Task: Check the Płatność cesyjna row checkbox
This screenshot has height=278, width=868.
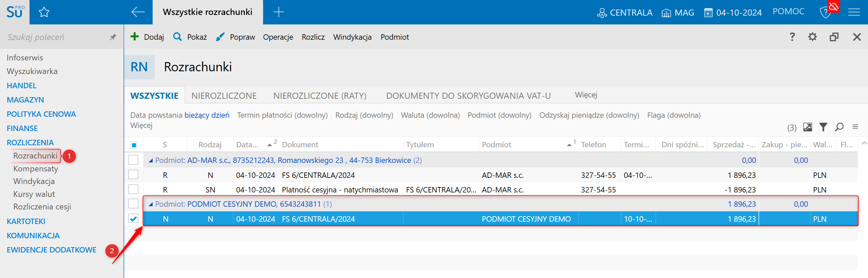Action: [133, 189]
